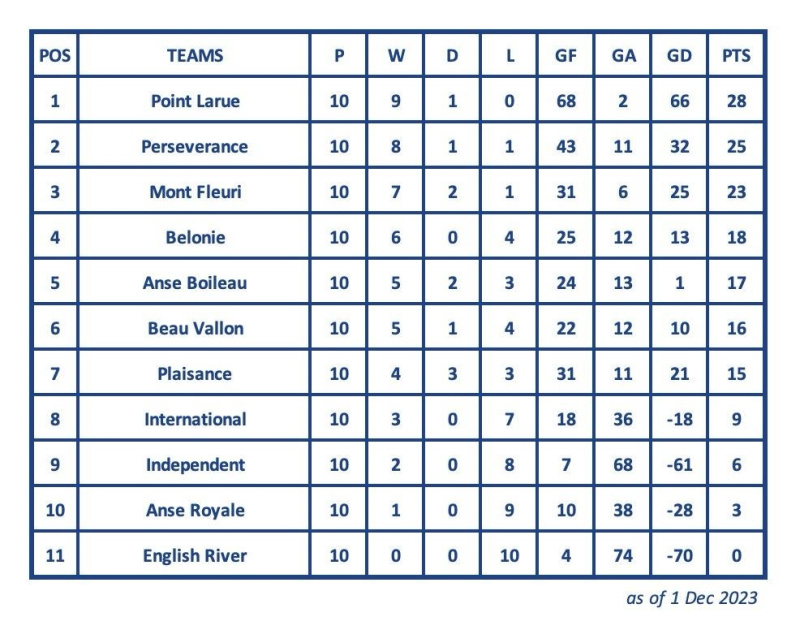The image size is (800, 630).
Task: Select the Belonie team cell
Action: pyautogui.click(x=195, y=237)
